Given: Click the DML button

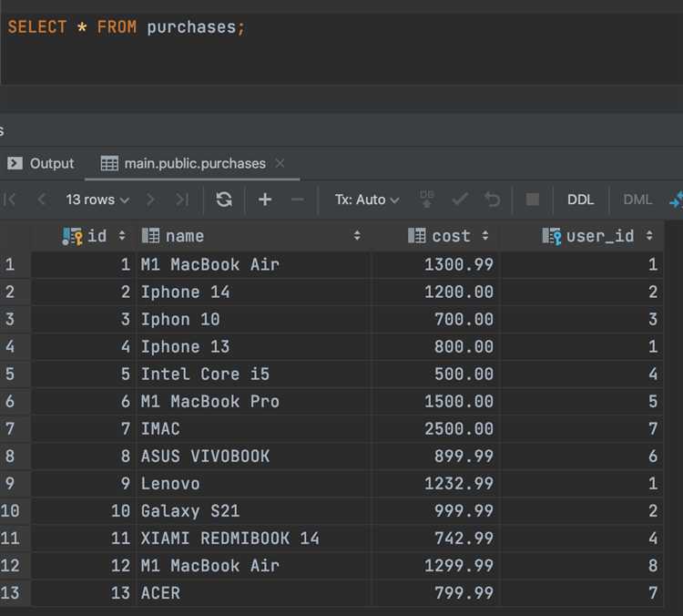Looking at the screenshot, I should pyautogui.click(x=637, y=200).
